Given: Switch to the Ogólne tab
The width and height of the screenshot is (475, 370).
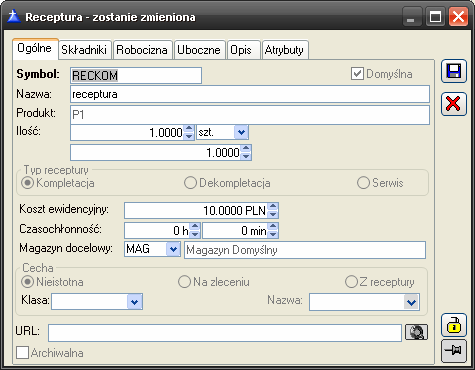Looking at the screenshot, I should [x=35, y=49].
